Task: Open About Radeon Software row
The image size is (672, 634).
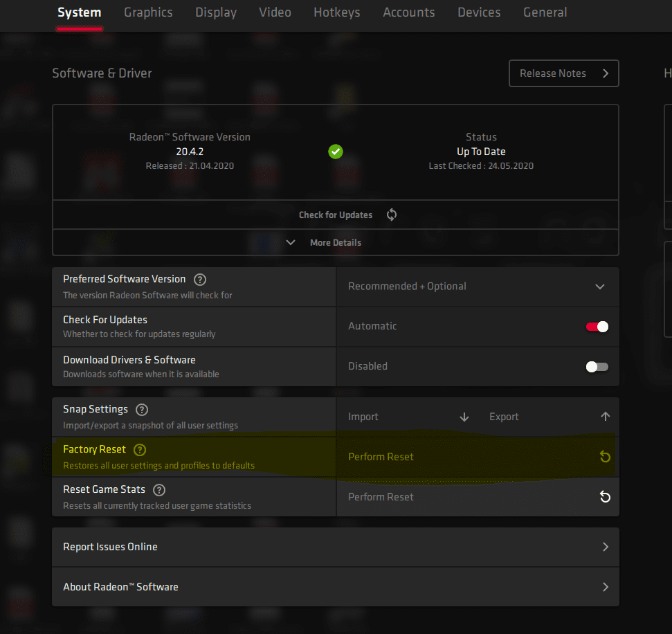Action: point(336,587)
